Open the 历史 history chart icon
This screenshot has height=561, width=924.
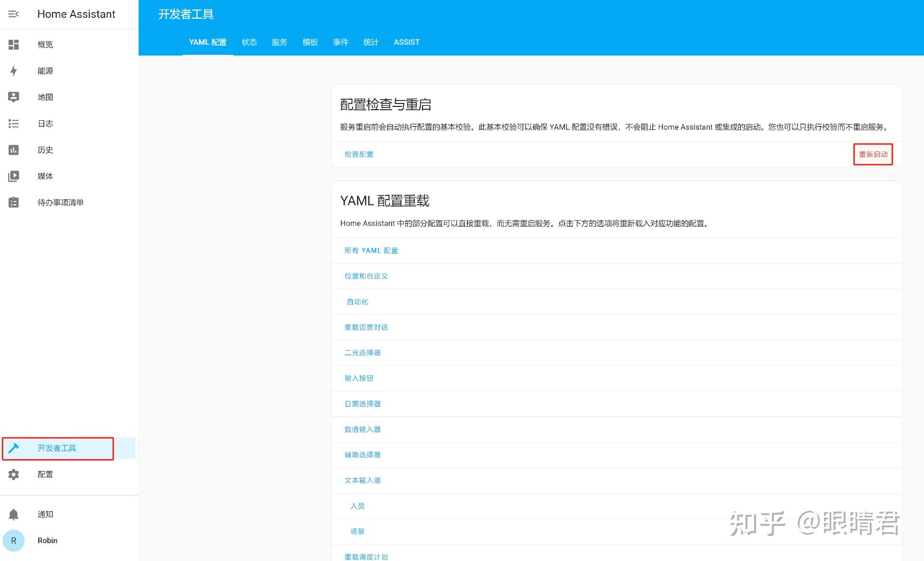point(13,150)
